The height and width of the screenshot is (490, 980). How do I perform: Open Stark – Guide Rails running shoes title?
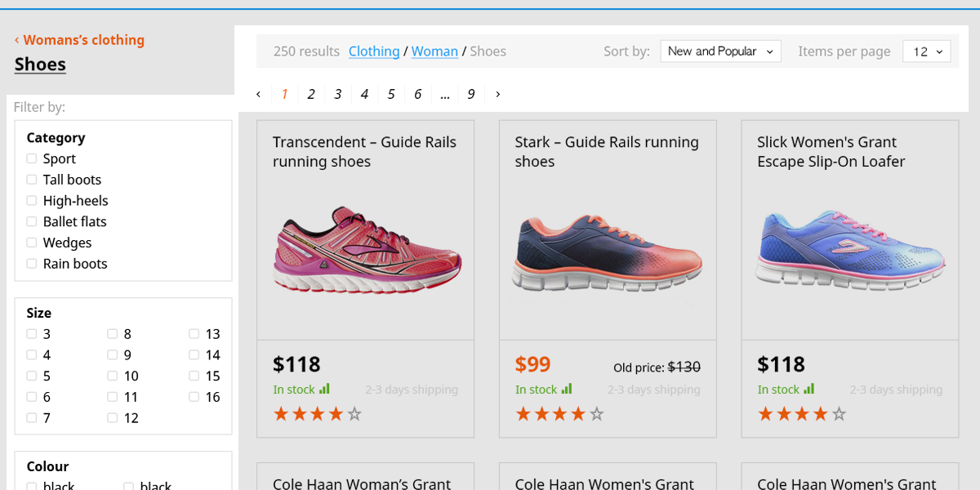pos(607,152)
